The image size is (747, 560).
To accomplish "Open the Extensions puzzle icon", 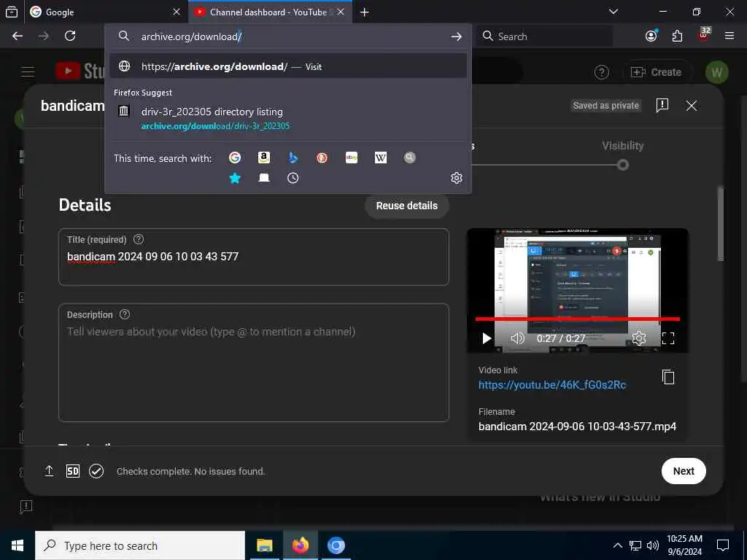I will click(x=677, y=36).
